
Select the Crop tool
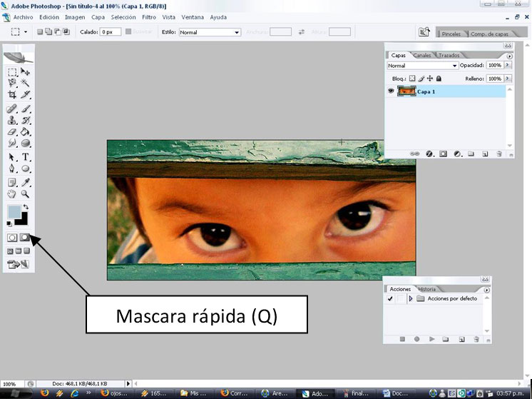pos(12,94)
